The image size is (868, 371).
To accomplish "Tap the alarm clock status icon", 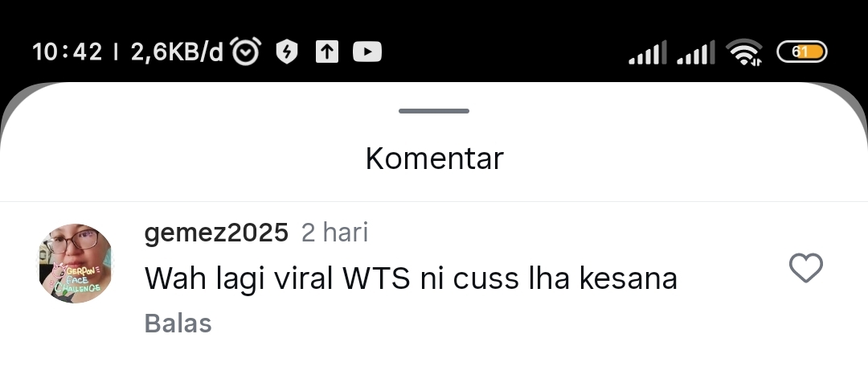I will (x=245, y=52).
